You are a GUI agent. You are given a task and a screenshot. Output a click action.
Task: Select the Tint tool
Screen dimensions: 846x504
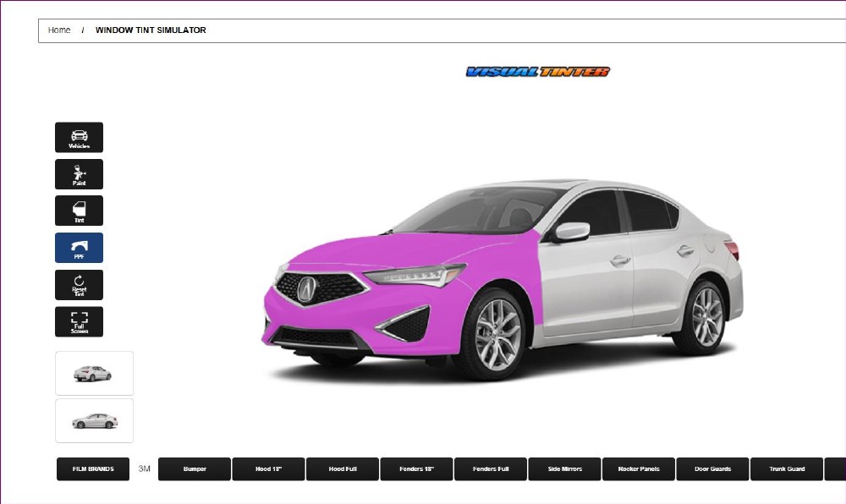coord(79,211)
